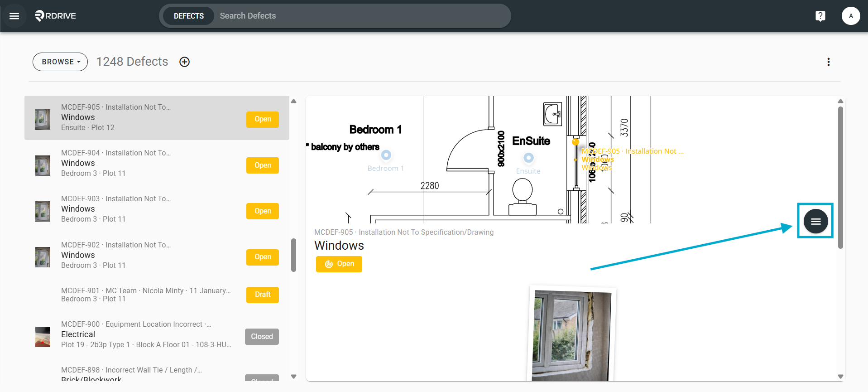Click the detail panel scrollbar thumb
This screenshot has height=392, width=868.
(x=840, y=178)
